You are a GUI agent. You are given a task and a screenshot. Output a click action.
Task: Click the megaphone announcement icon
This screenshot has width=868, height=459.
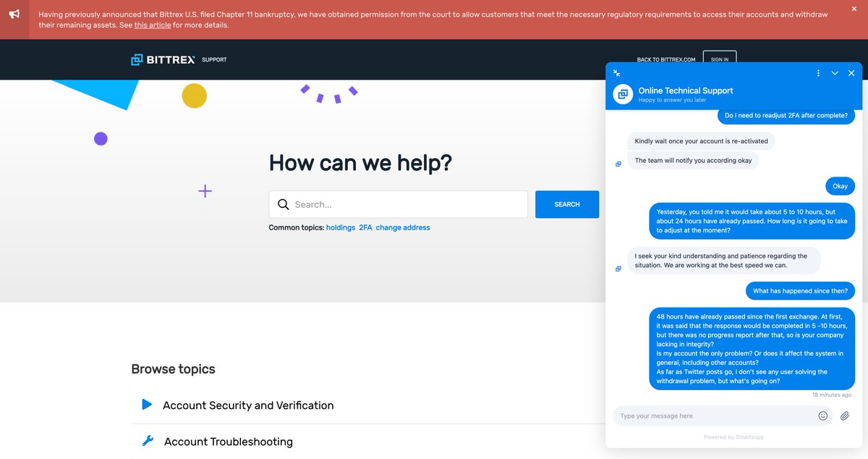click(14, 14)
